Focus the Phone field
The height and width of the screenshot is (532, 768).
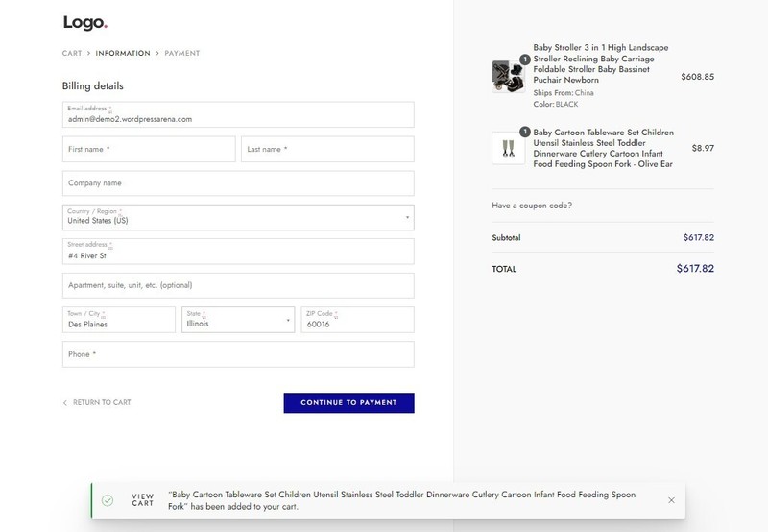(x=238, y=354)
